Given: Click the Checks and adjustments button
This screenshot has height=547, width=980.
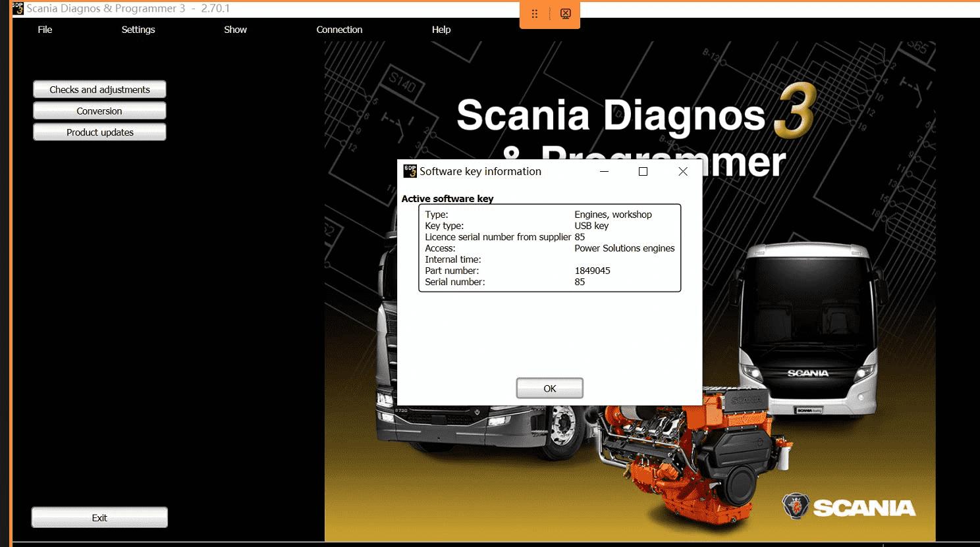Looking at the screenshot, I should pyautogui.click(x=99, y=90).
